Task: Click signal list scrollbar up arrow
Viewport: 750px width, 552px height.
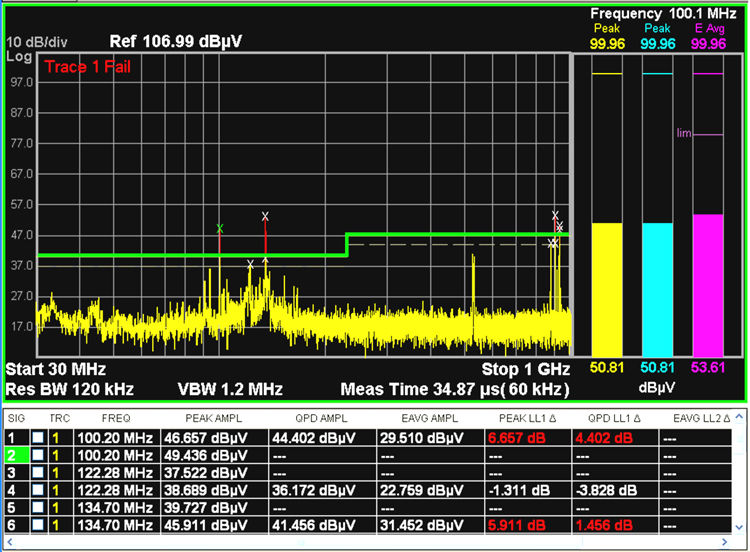Action: (739, 417)
